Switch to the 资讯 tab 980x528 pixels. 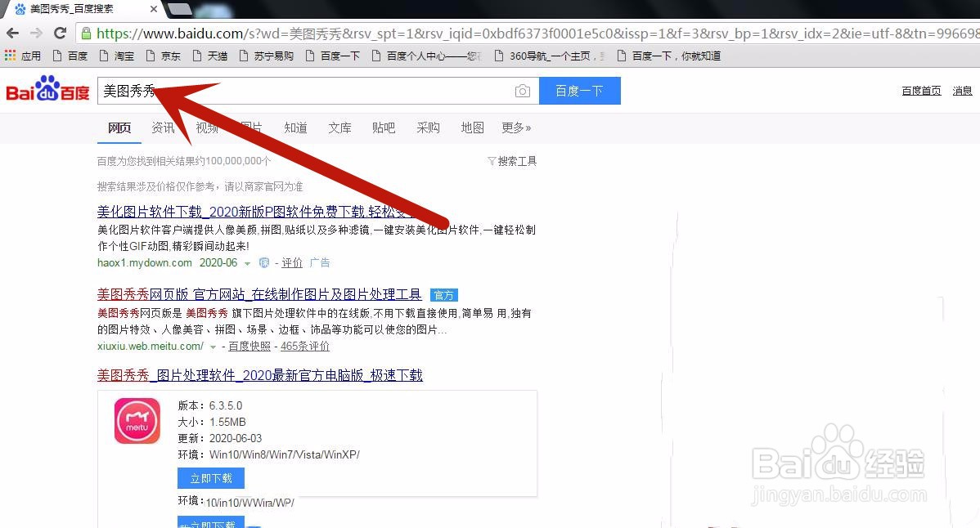click(163, 128)
